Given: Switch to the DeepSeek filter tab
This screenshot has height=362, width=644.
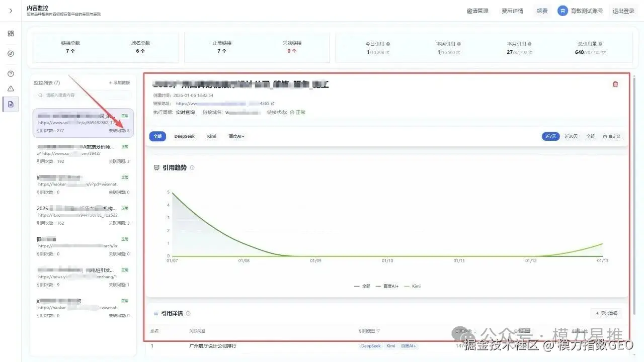Looking at the screenshot, I should click(x=185, y=136).
